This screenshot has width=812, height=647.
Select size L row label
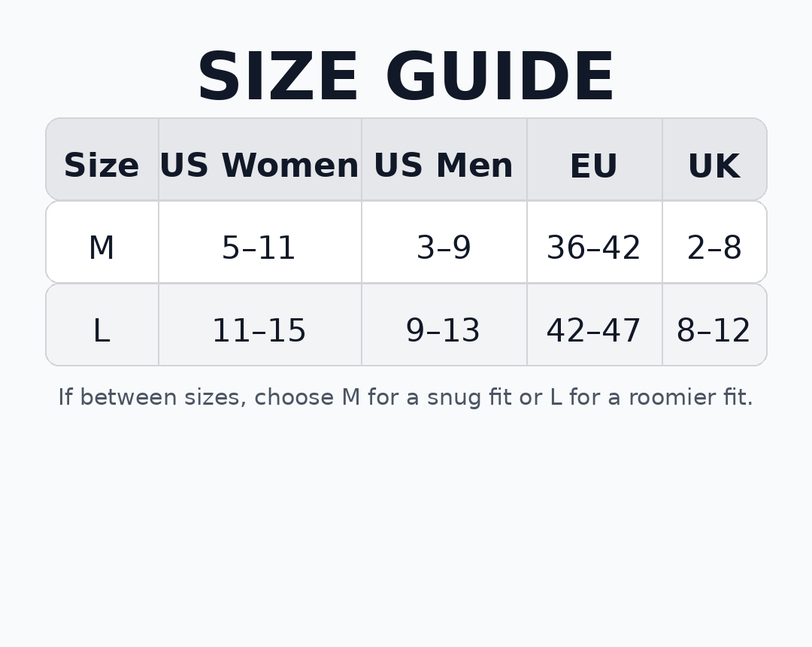pos(101,332)
